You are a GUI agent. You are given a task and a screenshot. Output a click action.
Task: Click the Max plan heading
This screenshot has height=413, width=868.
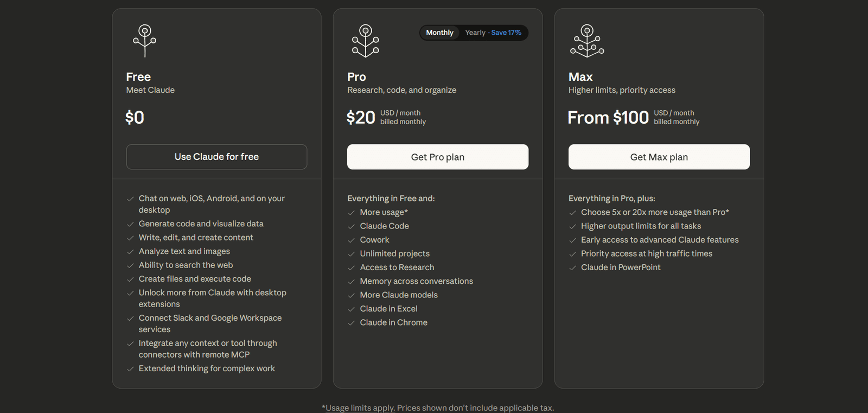[580, 77]
